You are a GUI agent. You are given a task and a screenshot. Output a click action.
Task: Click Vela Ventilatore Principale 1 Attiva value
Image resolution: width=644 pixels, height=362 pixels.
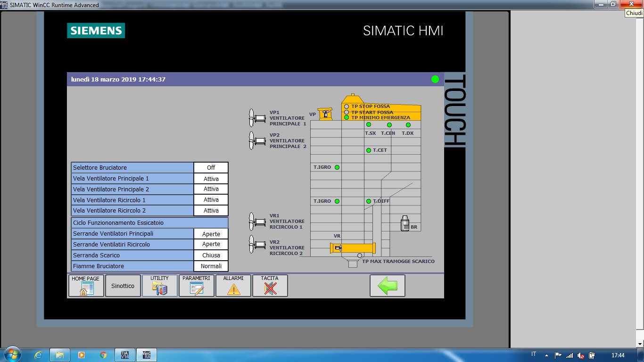tap(211, 179)
